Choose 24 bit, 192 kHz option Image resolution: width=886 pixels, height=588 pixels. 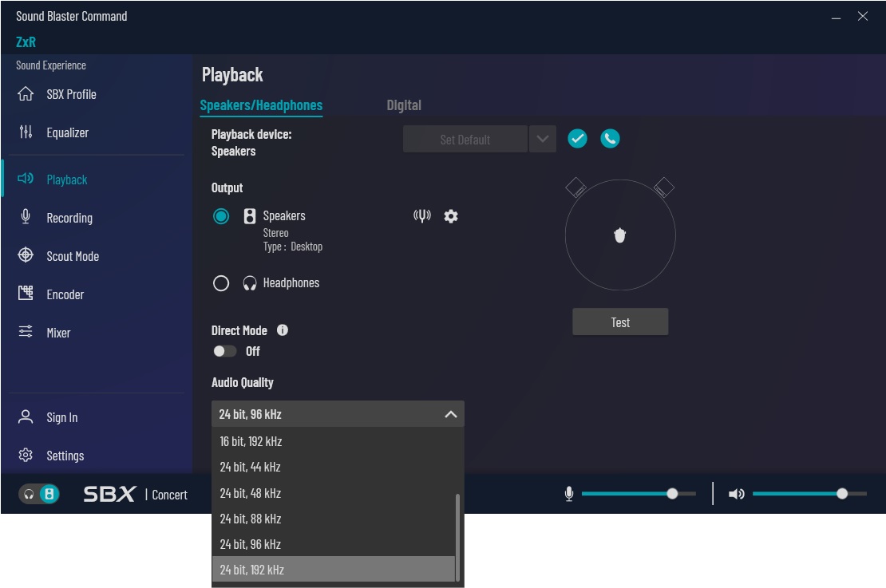point(252,570)
